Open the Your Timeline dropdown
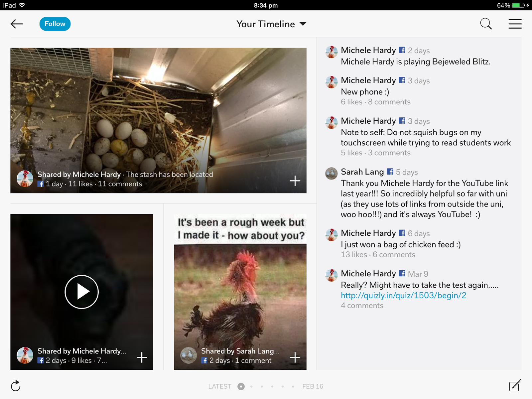 271,24
